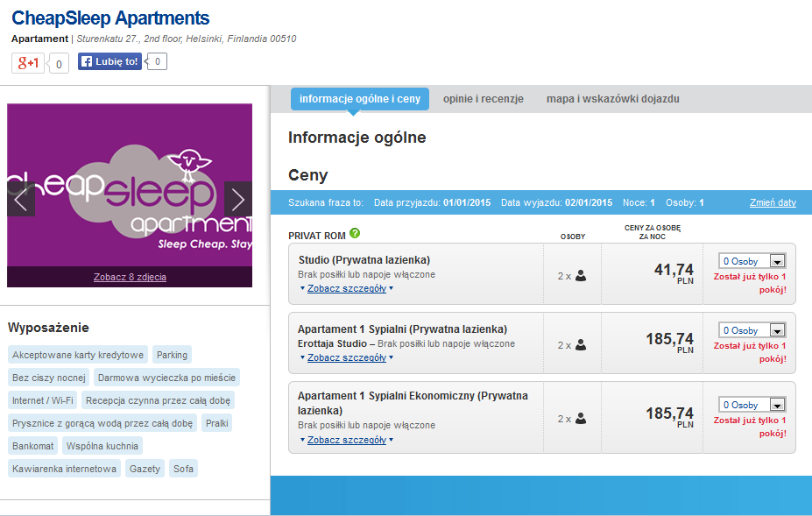Open 'mapa i wskazówki dojazdu' tab
The height and width of the screenshot is (516, 812).
coord(612,99)
